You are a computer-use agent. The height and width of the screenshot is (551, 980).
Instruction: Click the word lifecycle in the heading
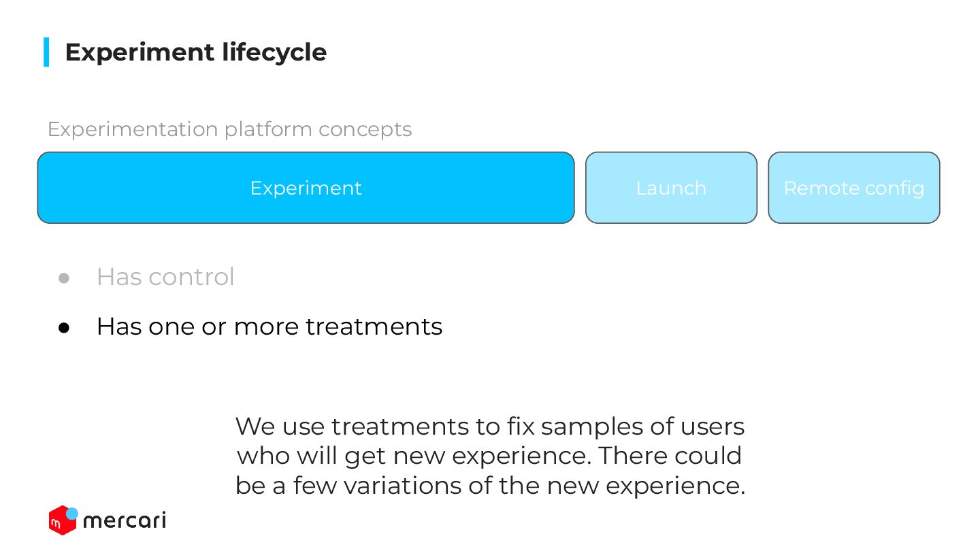[x=275, y=52]
